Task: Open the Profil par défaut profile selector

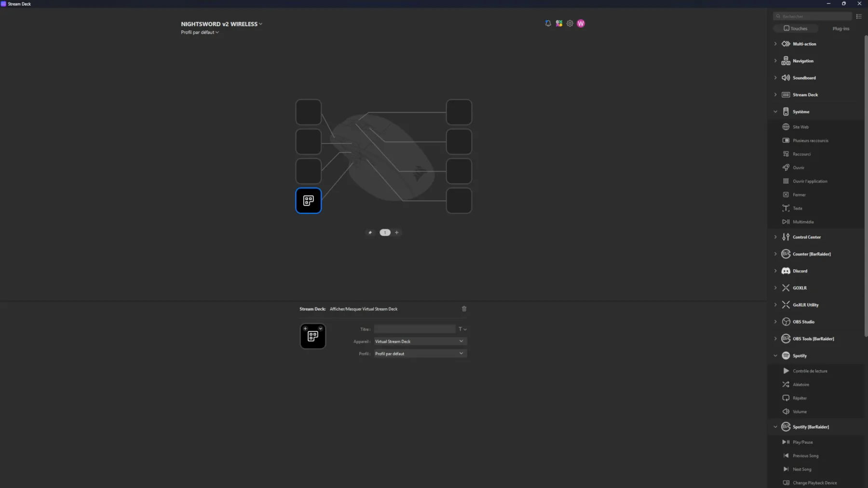Action: (x=200, y=32)
